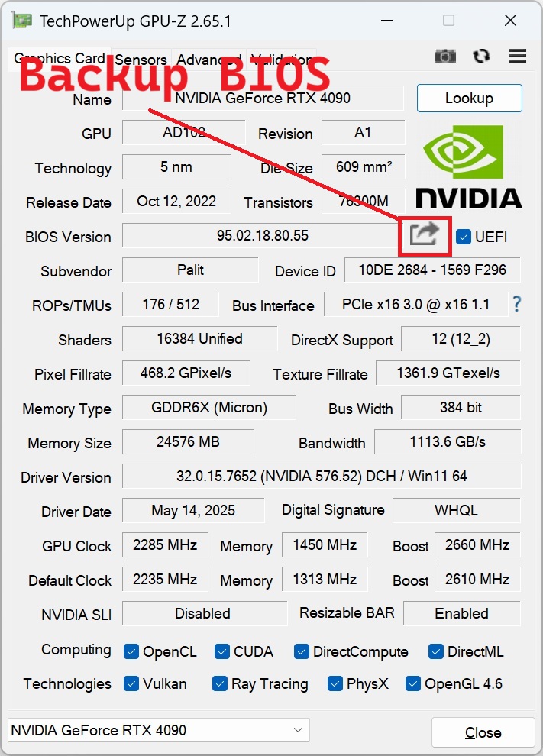
Task: Click the BIOS export share icon
Action: [425, 235]
